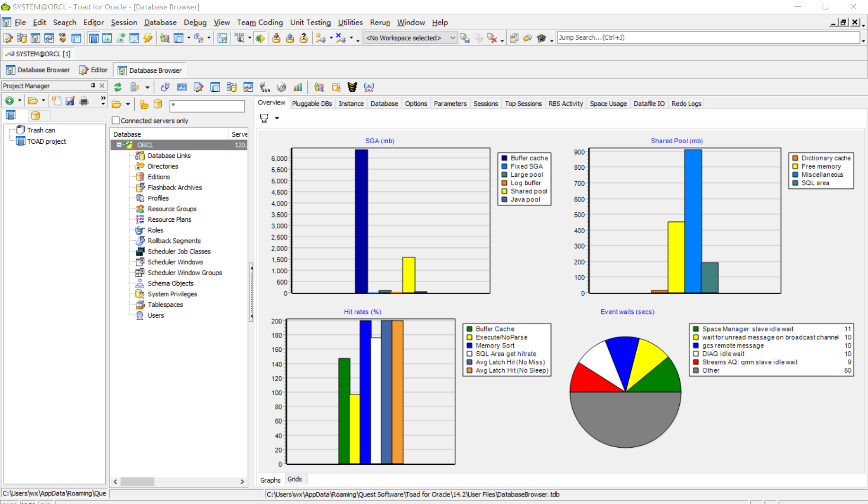The height and width of the screenshot is (504, 868).
Task: Click the horizontal scrollbar right arrow
Action: 242,482
